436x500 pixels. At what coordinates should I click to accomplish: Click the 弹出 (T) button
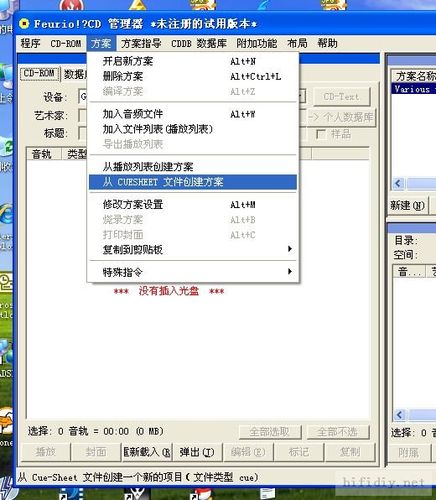click(197, 452)
